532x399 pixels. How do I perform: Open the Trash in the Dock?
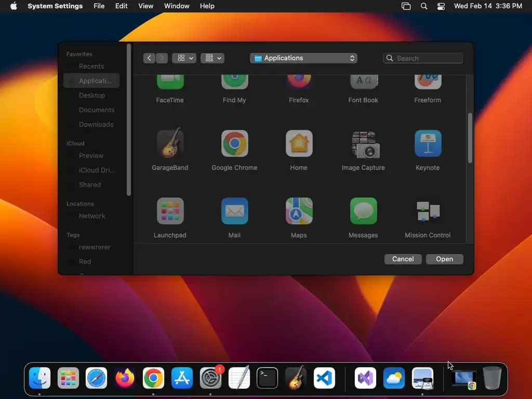click(493, 378)
